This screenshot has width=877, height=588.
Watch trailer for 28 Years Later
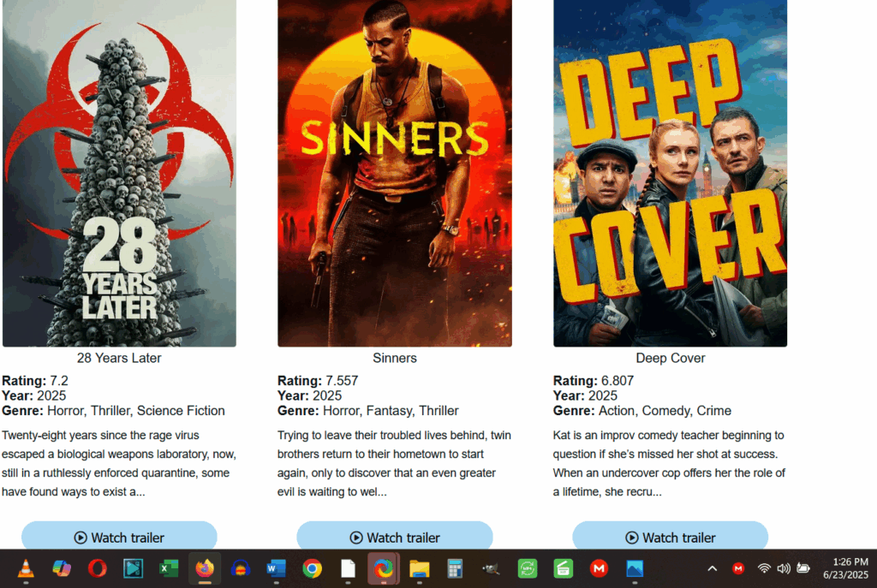click(x=119, y=538)
